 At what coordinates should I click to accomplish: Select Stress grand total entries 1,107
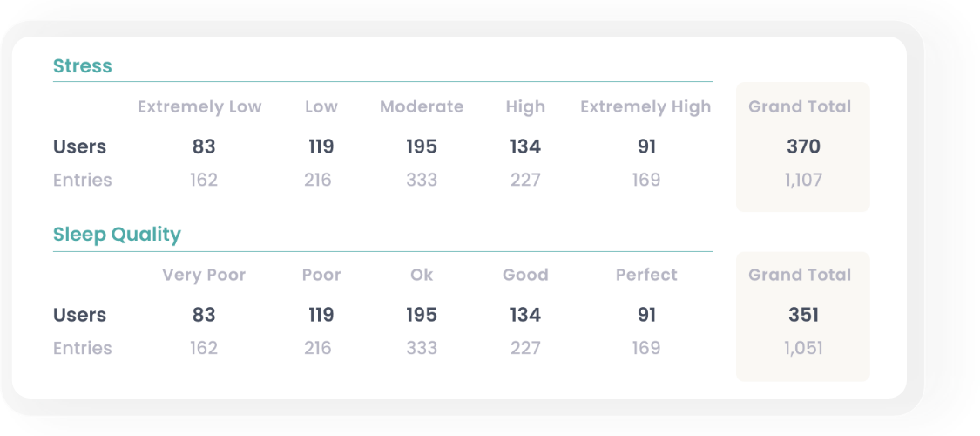(x=803, y=181)
